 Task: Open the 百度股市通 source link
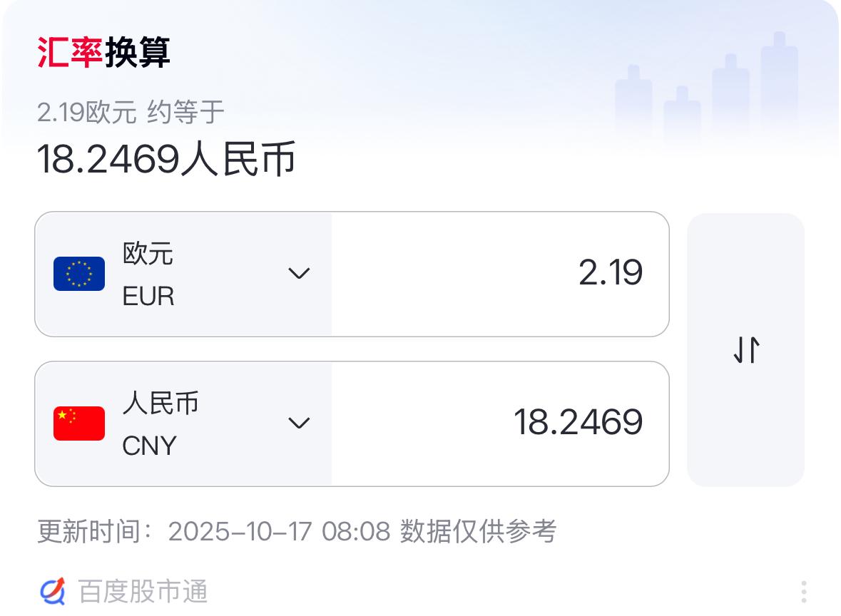(143, 592)
